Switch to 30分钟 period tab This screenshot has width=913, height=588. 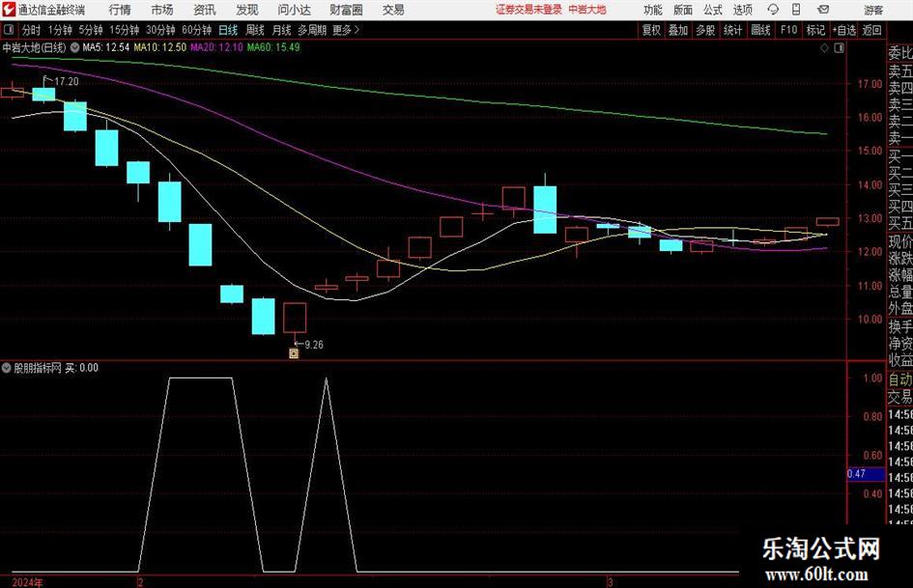[x=160, y=30]
